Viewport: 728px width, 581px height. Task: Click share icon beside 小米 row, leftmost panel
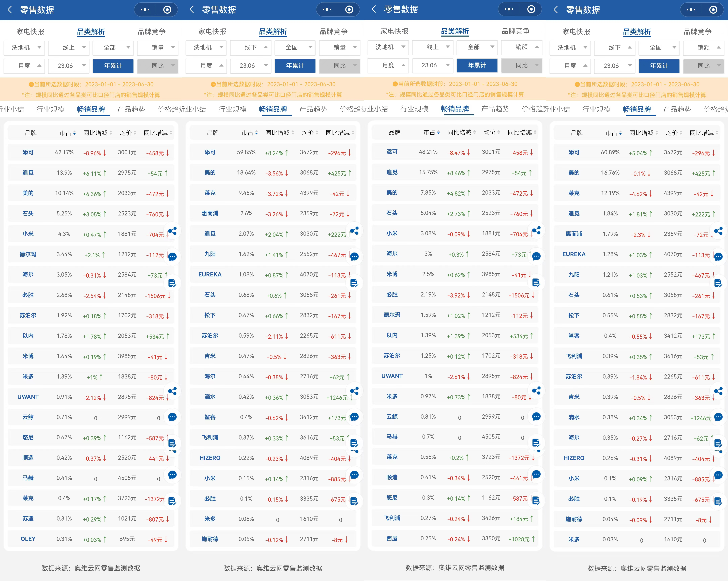pyautogui.click(x=172, y=231)
